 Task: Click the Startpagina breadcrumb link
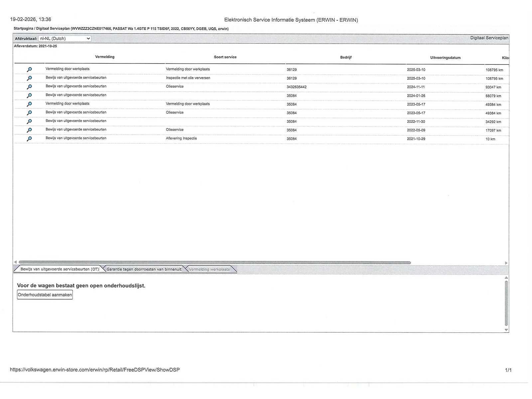point(23,29)
